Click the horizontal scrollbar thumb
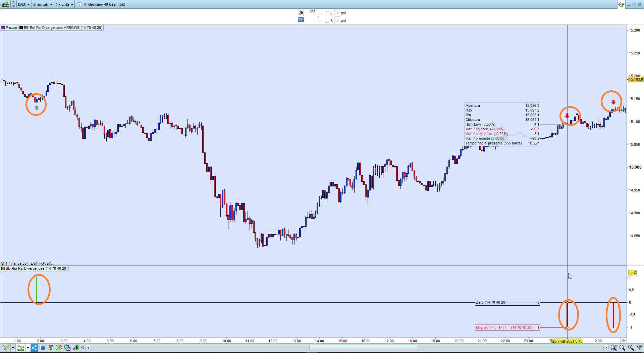The height and width of the screenshot is (353, 644). click(x=363, y=348)
